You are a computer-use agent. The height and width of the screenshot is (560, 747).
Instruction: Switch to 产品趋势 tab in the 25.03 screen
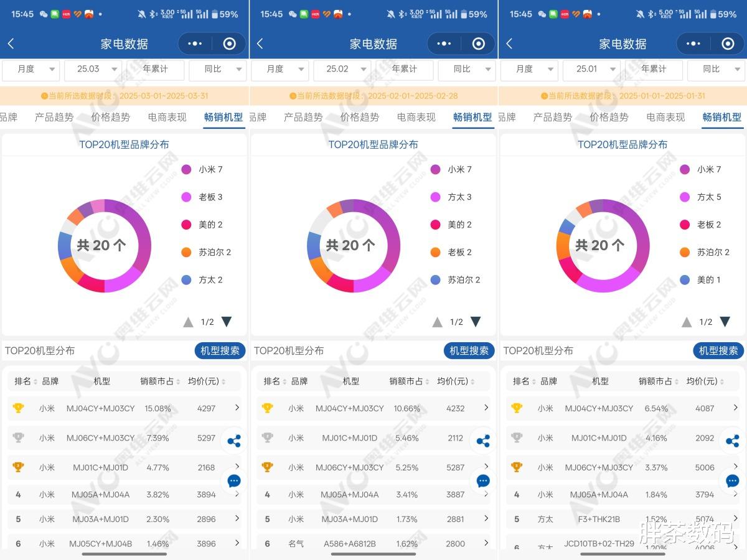(54, 117)
